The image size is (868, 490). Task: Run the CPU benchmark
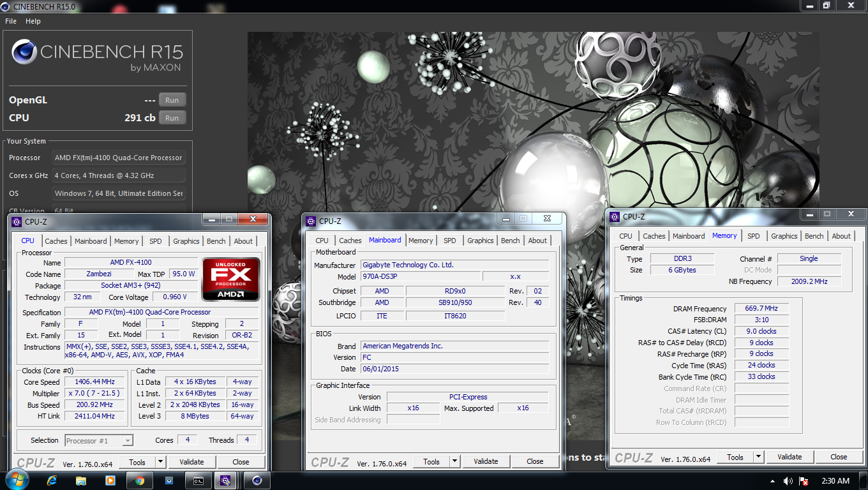[172, 118]
